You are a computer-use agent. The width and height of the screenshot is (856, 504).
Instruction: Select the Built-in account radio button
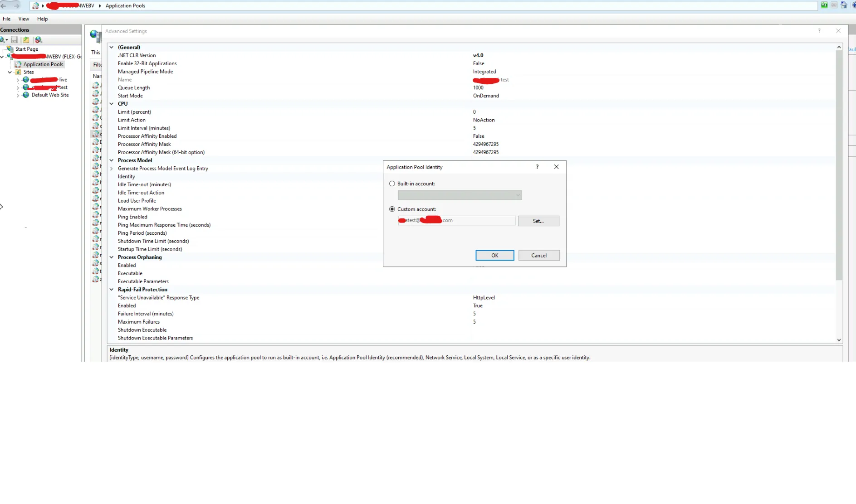point(392,184)
